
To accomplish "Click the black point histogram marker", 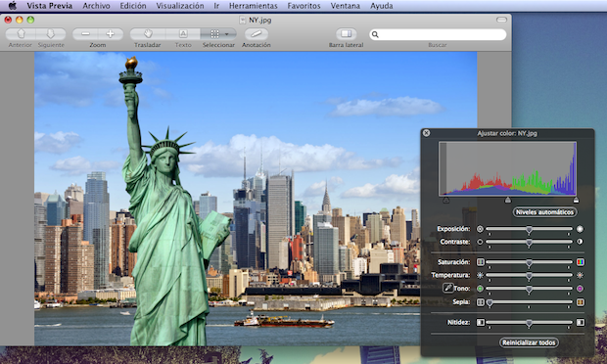I will point(446,200).
